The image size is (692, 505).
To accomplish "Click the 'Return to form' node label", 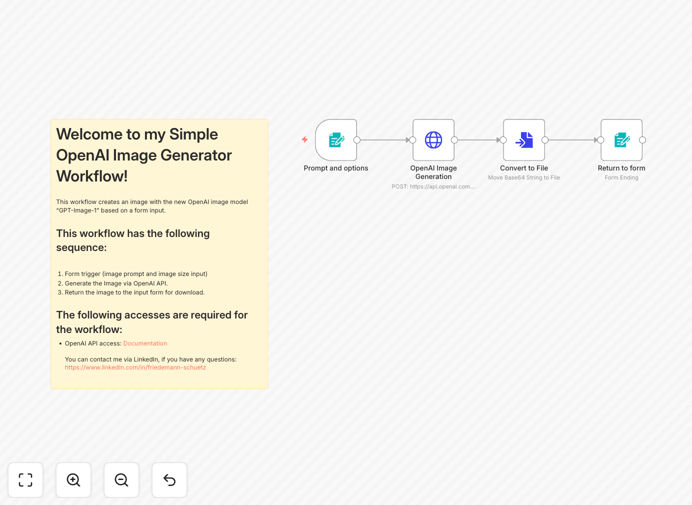I will click(x=621, y=168).
